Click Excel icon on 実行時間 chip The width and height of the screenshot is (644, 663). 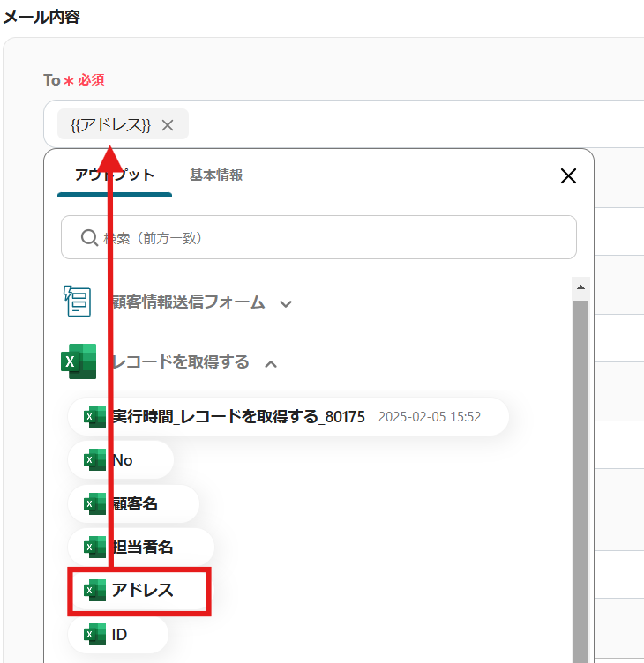point(94,417)
